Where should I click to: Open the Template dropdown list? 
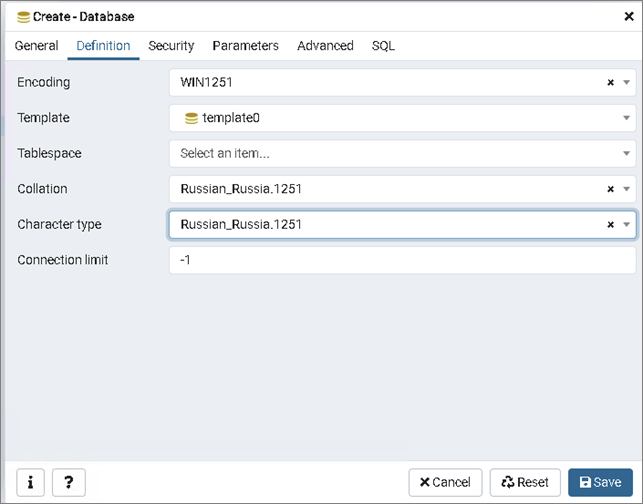tap(627, 118)
